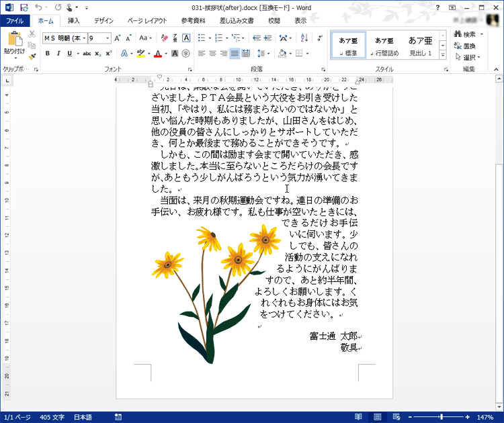Toggle superscript formatting
This screenshot has width=504, height=423.
click(109, 53)
